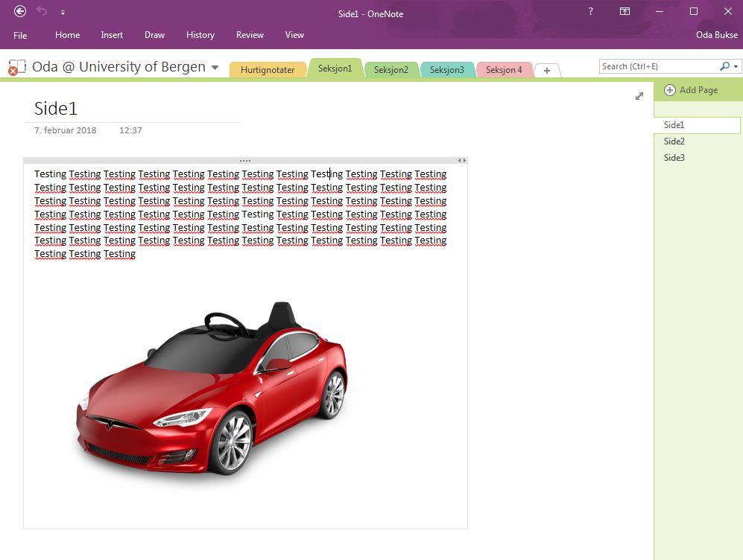Click the Undo icon
This screenshot has width=743, height=560.
click(42, 11)
